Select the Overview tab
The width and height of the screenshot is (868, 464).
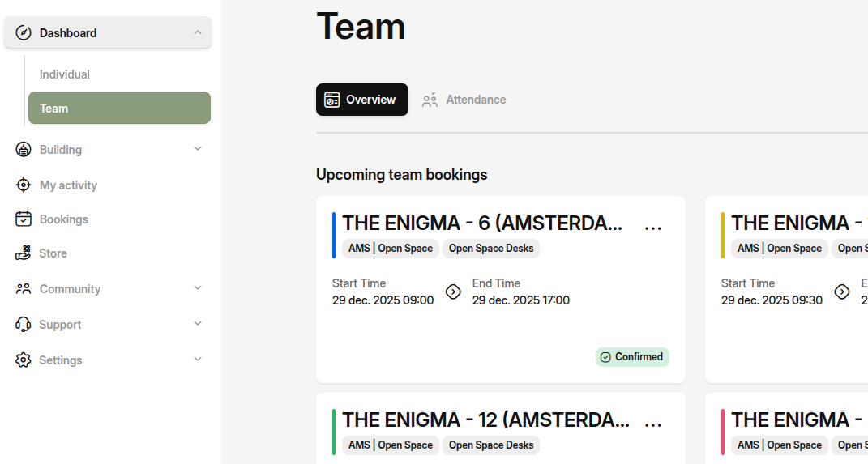click(362, 100)
